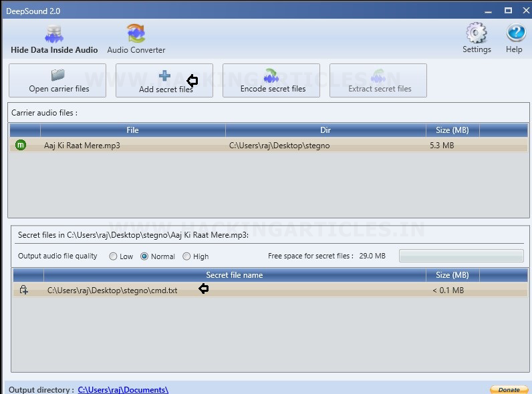Switch to the Audio Converter tool
The width and height of the screenshot is (532, 394).
coord(136,39)
